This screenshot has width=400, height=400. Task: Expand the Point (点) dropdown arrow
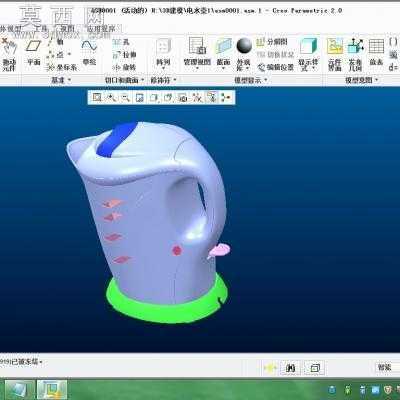coord(69,54)
